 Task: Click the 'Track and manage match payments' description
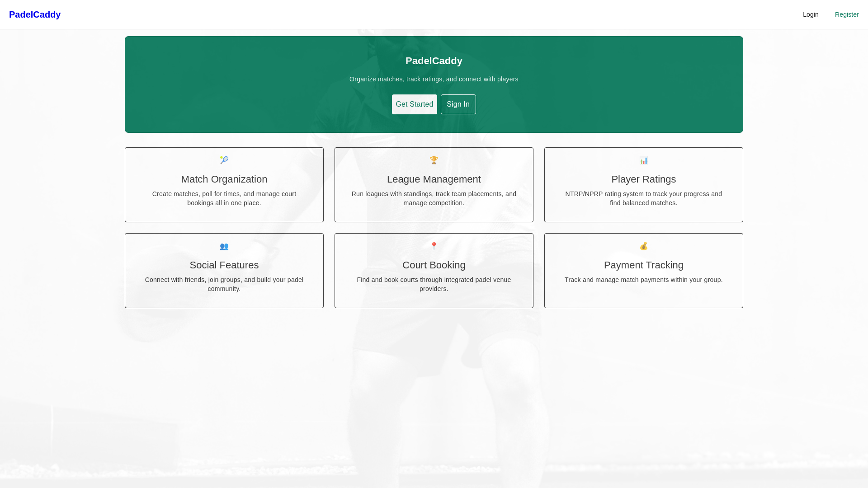644,280
